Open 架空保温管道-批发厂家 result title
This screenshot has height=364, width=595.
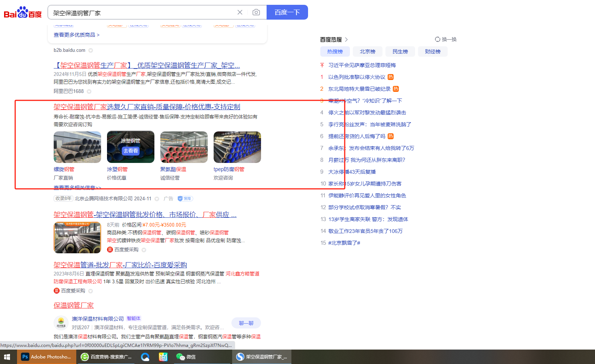pos(120,265)
